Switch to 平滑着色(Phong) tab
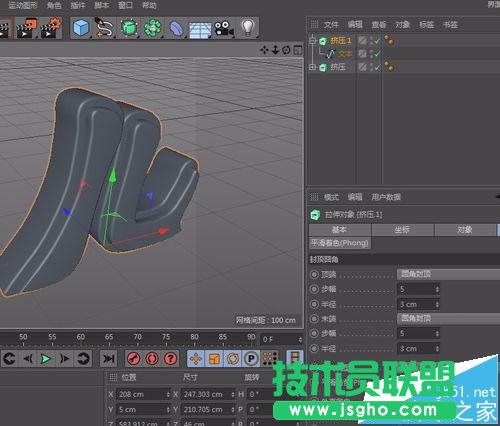The height and width of the screenshot is (426, 500). pyautogui.click(x=340, y=243)
